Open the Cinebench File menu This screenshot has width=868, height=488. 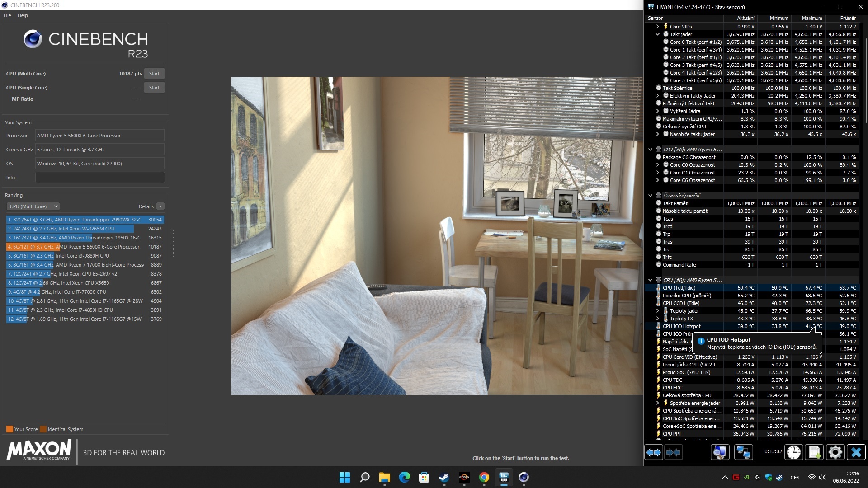pos(7,15)
